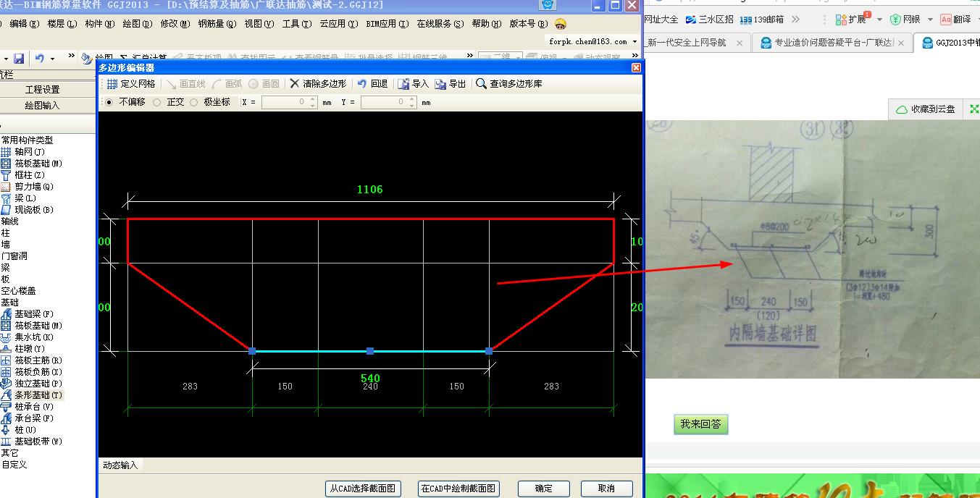980x498 pixels.
Task: Open the 139邮箱 bookmark
Action: [x=763, y=20]
